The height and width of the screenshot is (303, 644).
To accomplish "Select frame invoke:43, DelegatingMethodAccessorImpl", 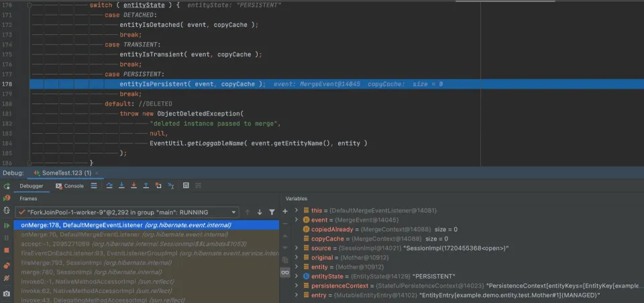I will [146, 300].
